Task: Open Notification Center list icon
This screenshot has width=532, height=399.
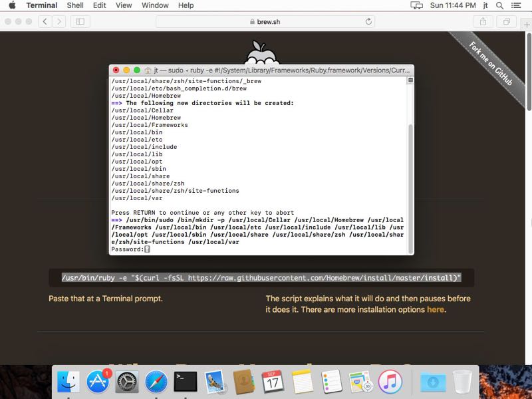Action: [516, 5]
